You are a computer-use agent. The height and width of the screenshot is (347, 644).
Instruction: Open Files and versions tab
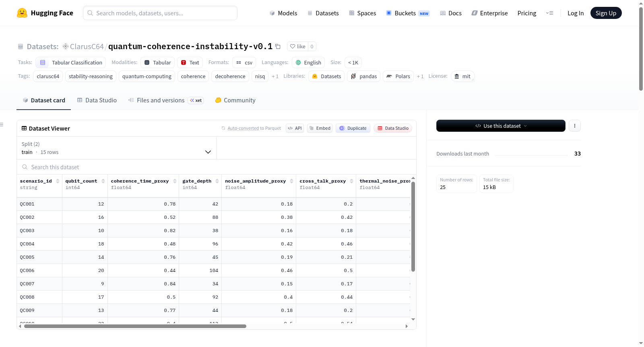(165, 100)
